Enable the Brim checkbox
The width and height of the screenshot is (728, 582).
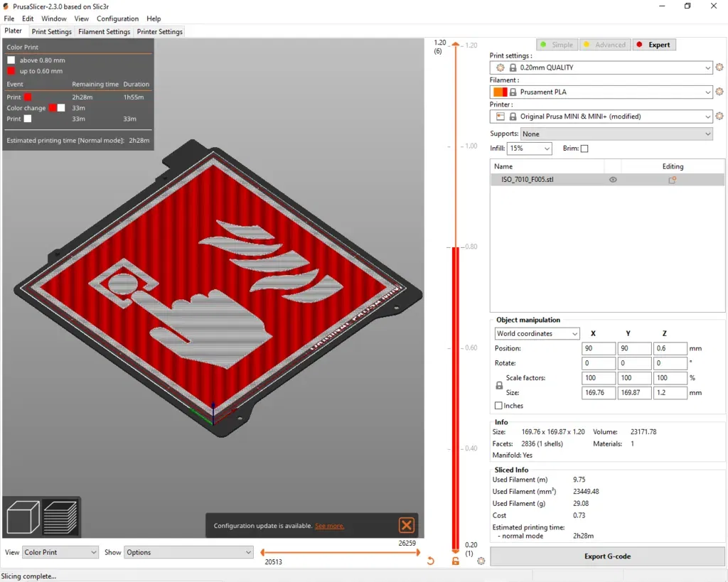click(x=584, y=149)
